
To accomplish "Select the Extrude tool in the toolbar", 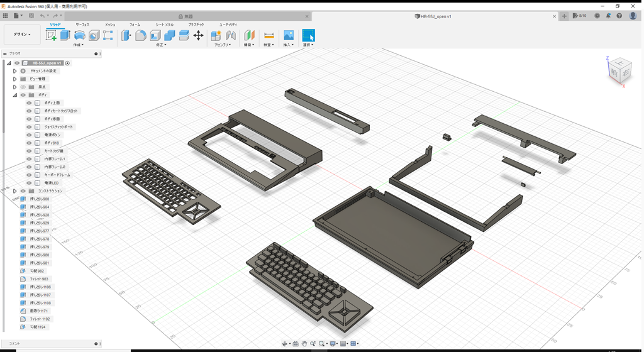I will pos(65,36).
